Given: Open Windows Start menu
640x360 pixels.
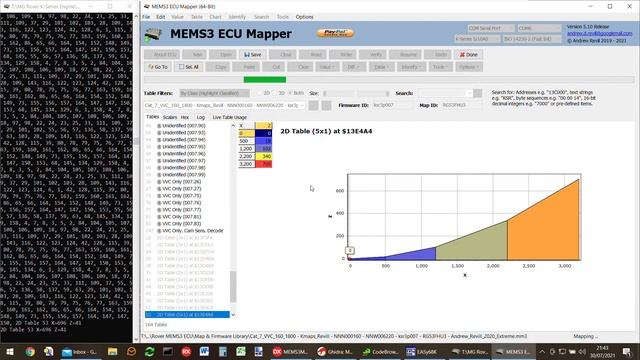Looking at the screenshot, I should [x=9, y=351].
